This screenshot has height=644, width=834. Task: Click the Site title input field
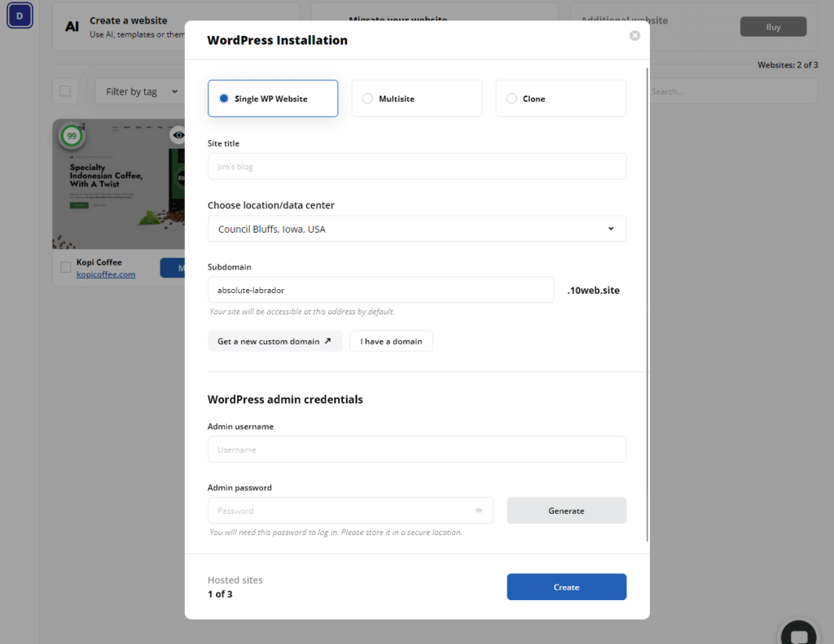click(416, 166)
